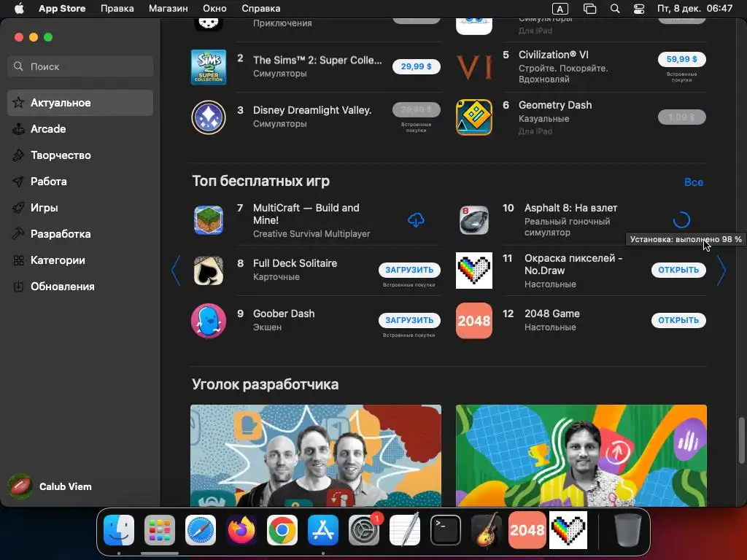Launch GarageBand from the Dock
The height and width of the screenshot is (560, 747).
(487, 529)
